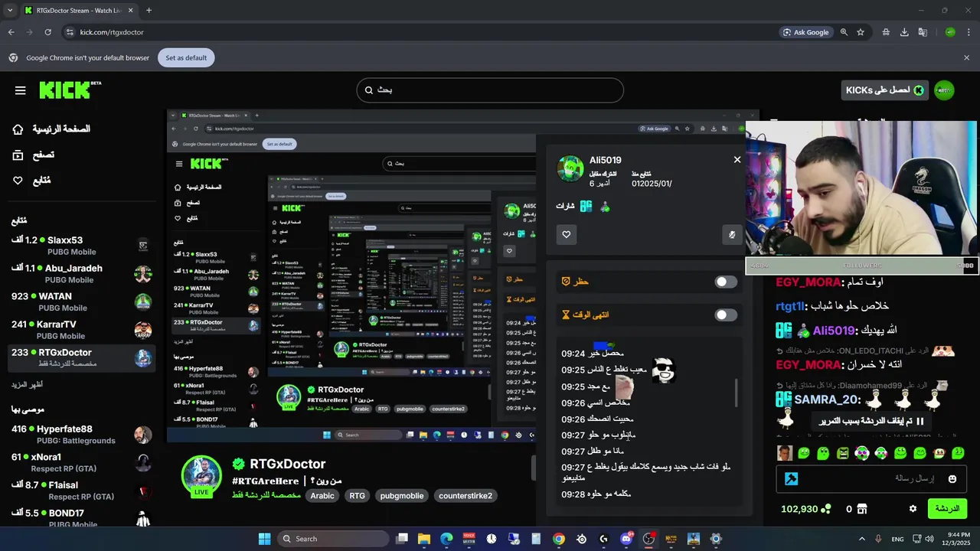View site information icon in address bar

tap(70, 32)
